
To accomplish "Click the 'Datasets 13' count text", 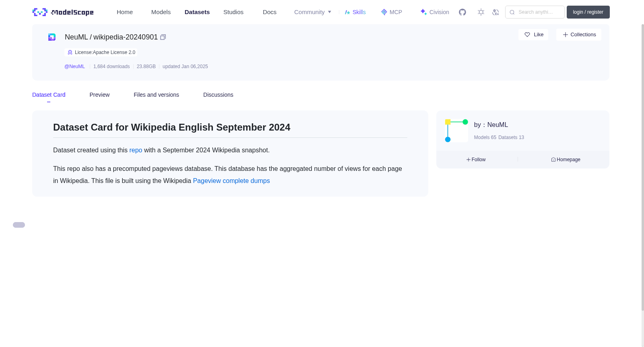I will coord(511,137).
